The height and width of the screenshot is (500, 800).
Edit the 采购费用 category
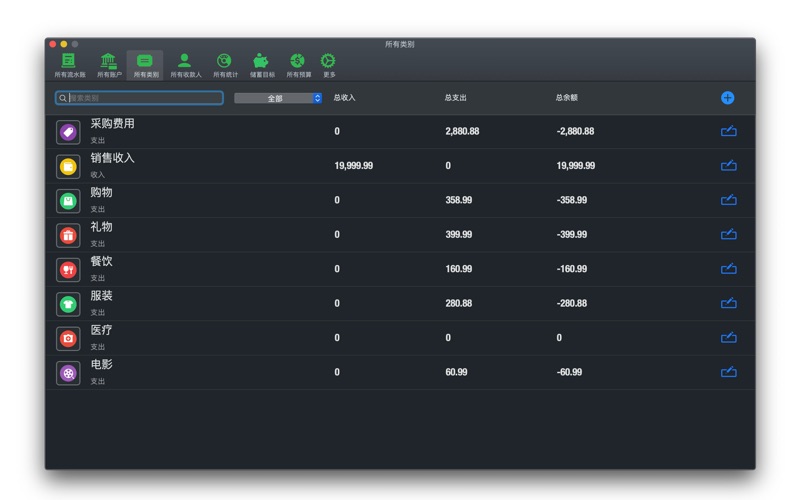pos(728,132)
